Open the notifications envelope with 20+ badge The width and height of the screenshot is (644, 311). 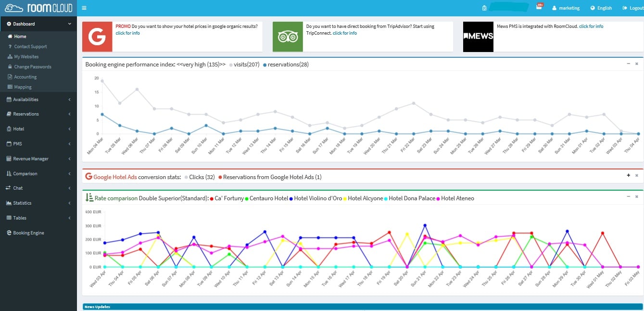[x=538, y=6]
